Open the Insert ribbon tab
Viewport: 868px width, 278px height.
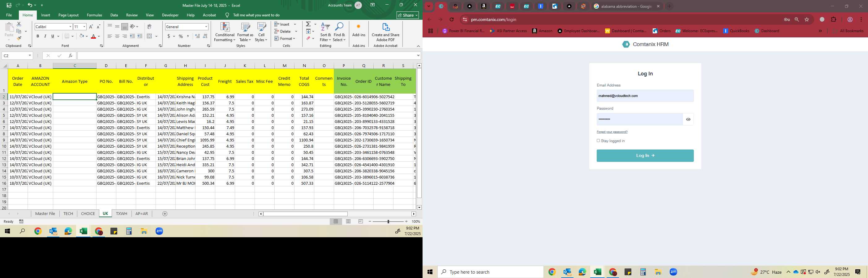(x=45, y=15)
